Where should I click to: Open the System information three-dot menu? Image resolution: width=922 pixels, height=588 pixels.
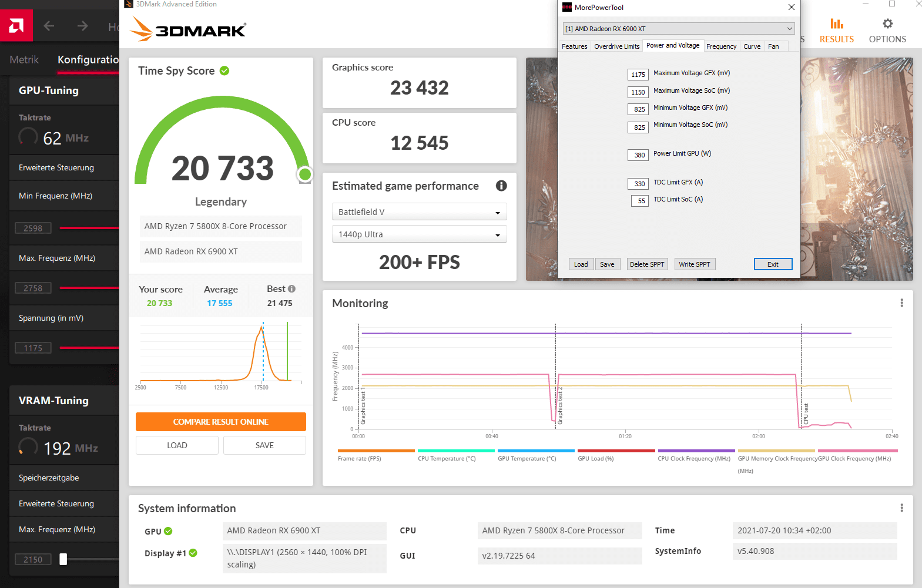(x=901, y=508)
